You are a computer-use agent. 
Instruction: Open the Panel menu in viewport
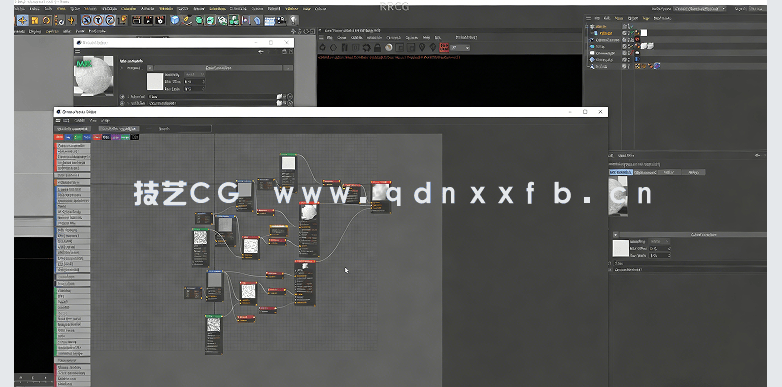pos(80,31)
